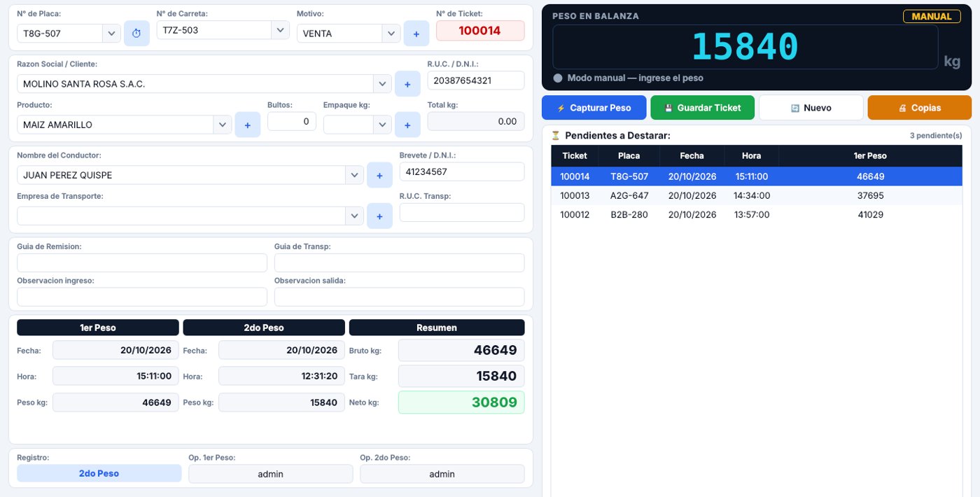Click the Capturar Peso button
Viewport: 980px width, 497px height.
pos(594,108)
